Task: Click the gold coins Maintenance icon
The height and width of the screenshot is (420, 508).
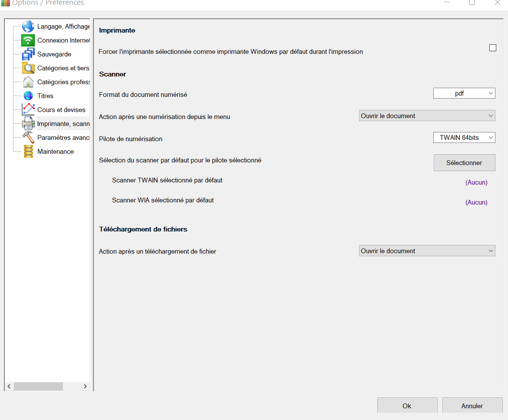Action: [x=28, y=152]
